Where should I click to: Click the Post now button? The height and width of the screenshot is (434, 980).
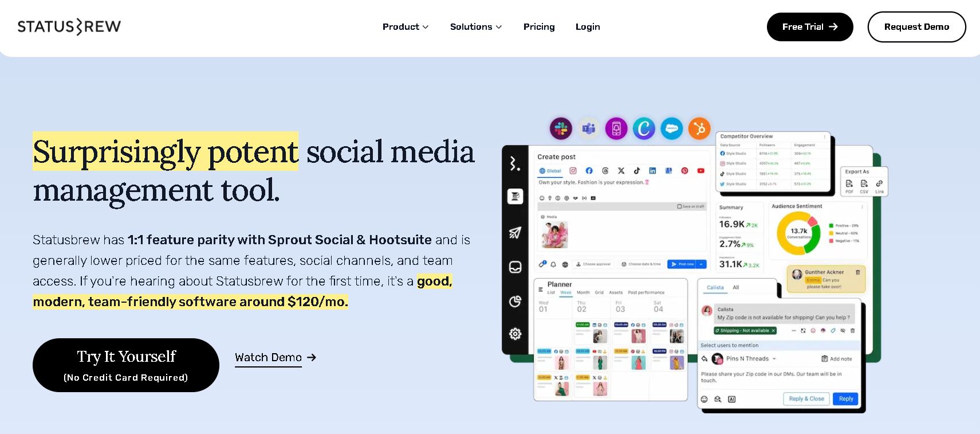pyautogui.click(x=682, y=264)
